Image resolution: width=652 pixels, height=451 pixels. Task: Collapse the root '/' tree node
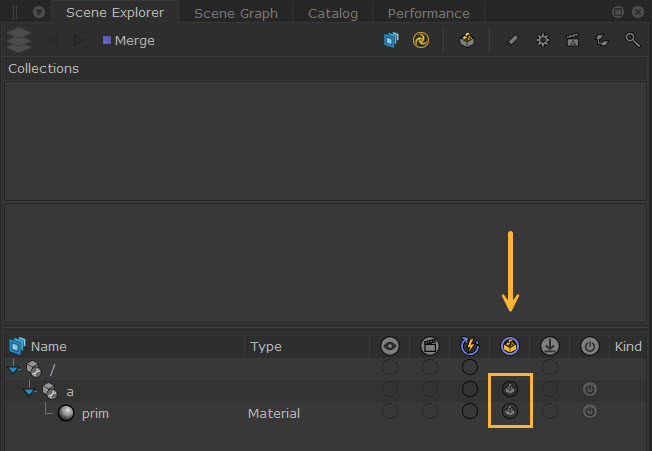point(13,369)
